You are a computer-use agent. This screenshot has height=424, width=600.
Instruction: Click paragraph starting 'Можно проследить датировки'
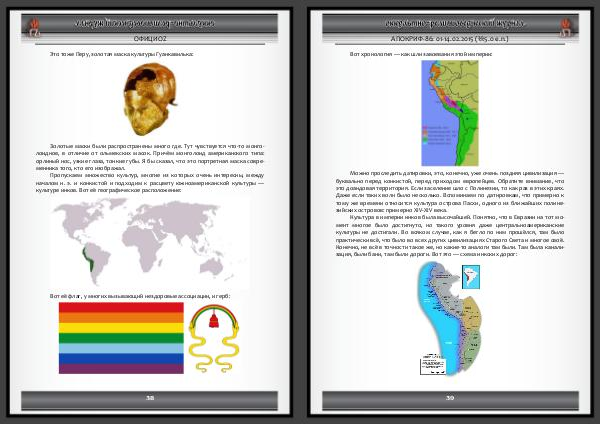[450, 192]
